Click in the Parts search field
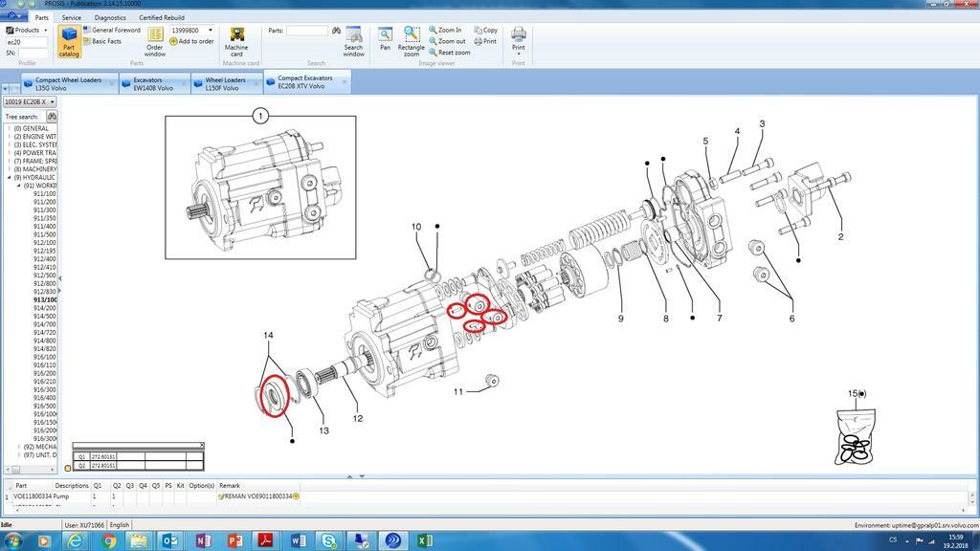Viewport: 980px width, 551px height. pos(307,30)
